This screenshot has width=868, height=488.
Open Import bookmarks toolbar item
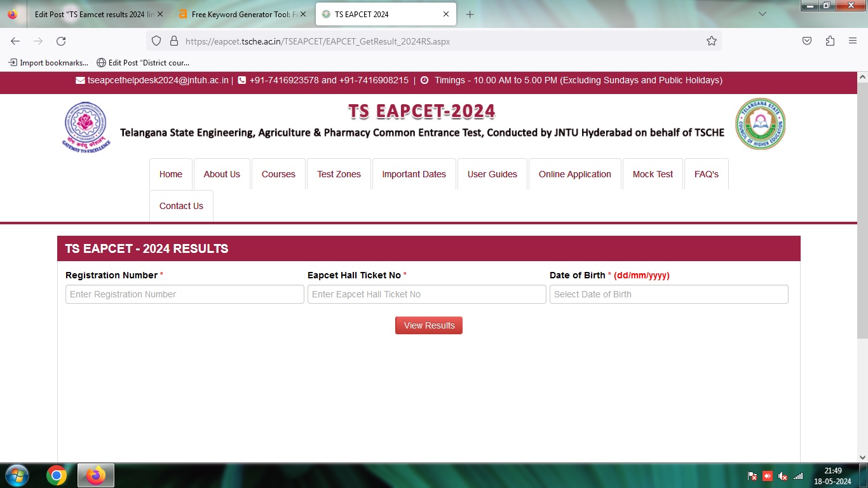(48, 62)
